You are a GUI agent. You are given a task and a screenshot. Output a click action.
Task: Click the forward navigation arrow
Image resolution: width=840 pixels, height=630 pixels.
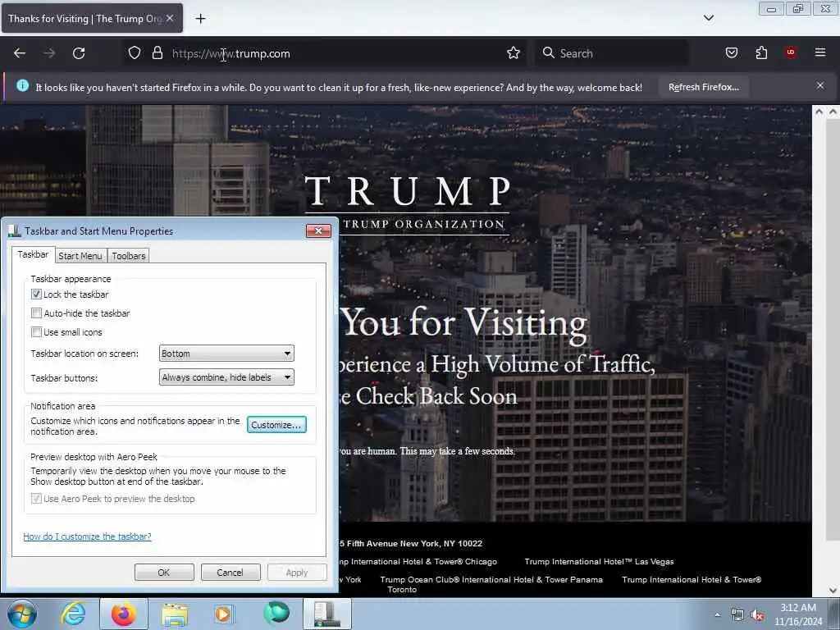49,53
